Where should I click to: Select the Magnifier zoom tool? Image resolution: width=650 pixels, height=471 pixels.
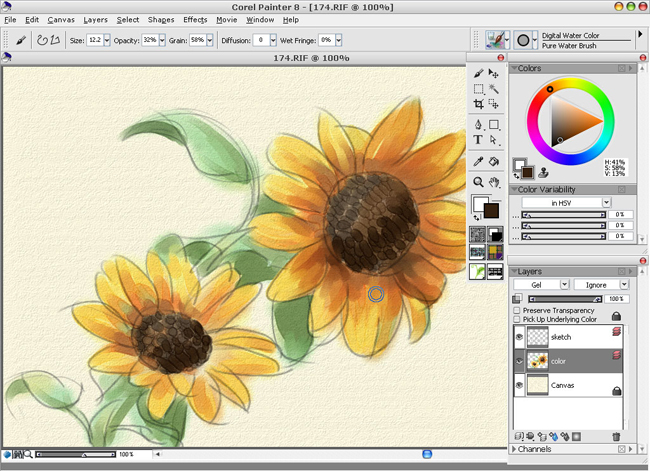[479, 182]
